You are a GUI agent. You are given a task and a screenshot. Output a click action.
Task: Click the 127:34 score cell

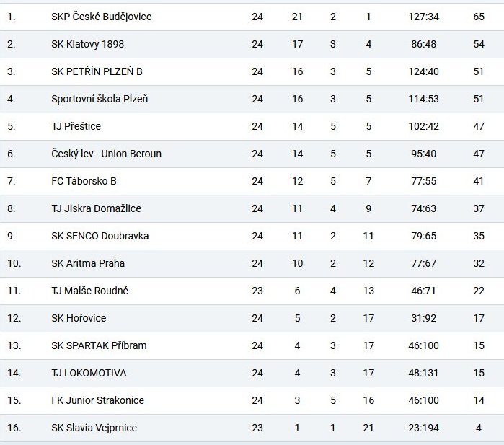[423, 17]
